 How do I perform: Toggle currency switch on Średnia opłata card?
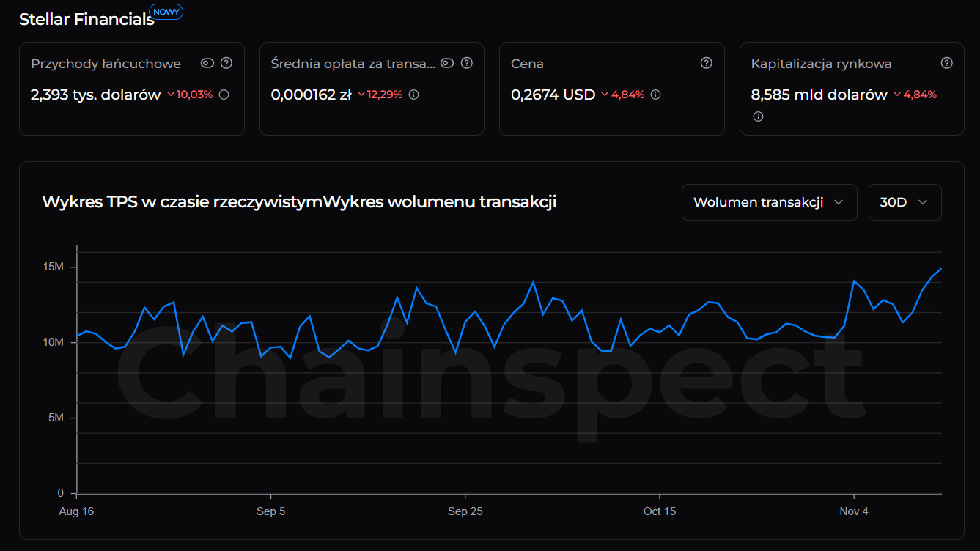(447, 63)
